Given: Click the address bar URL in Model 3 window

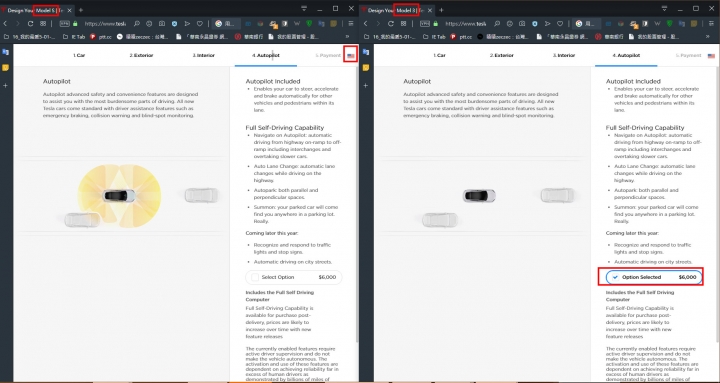Looking at the screenshot, I should coord(466,23).
